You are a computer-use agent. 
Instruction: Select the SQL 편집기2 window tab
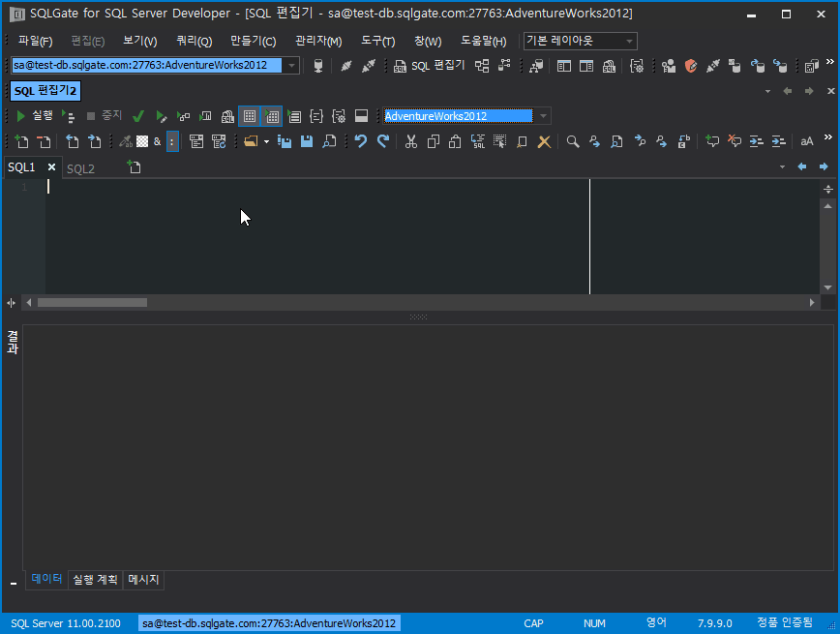pos(45,91)
